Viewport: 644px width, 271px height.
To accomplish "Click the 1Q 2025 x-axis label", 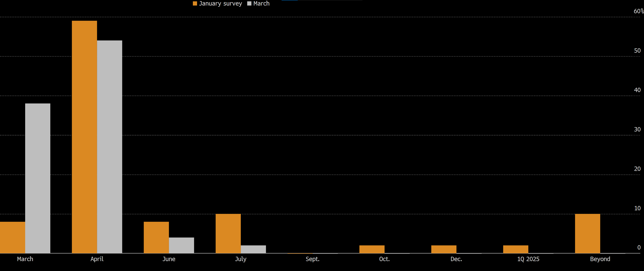I will 528,259.
